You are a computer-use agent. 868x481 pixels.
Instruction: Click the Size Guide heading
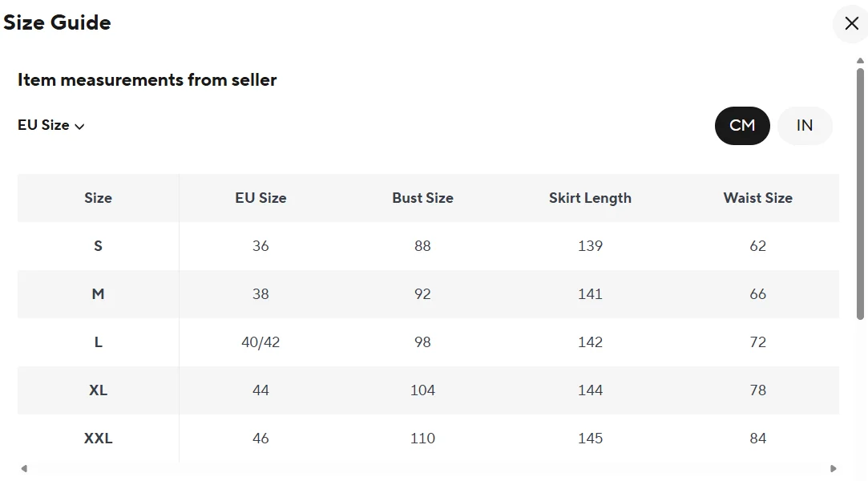pyautogui.click(x=57, y=22)
